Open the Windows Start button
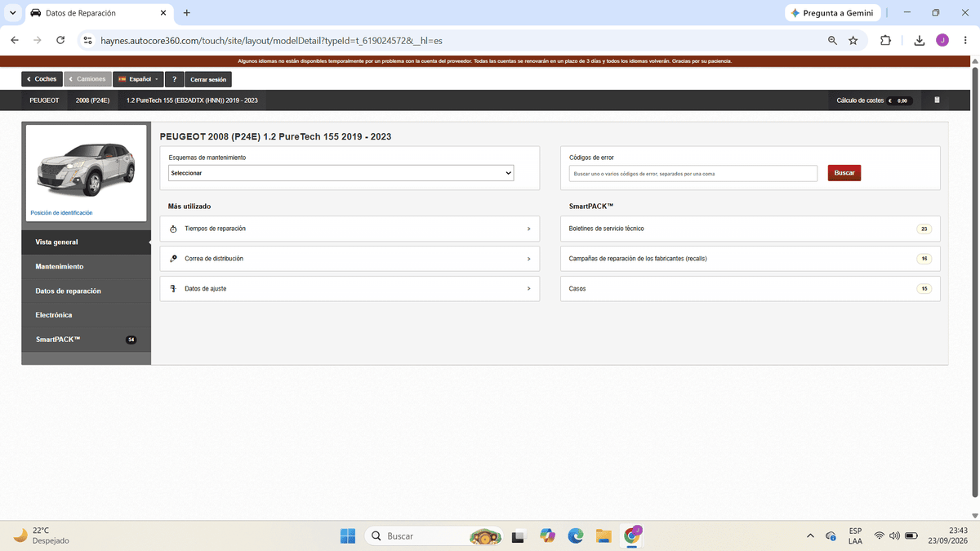Image resolution: width=980 pixels, height=551 pixels. coord(348,535)
